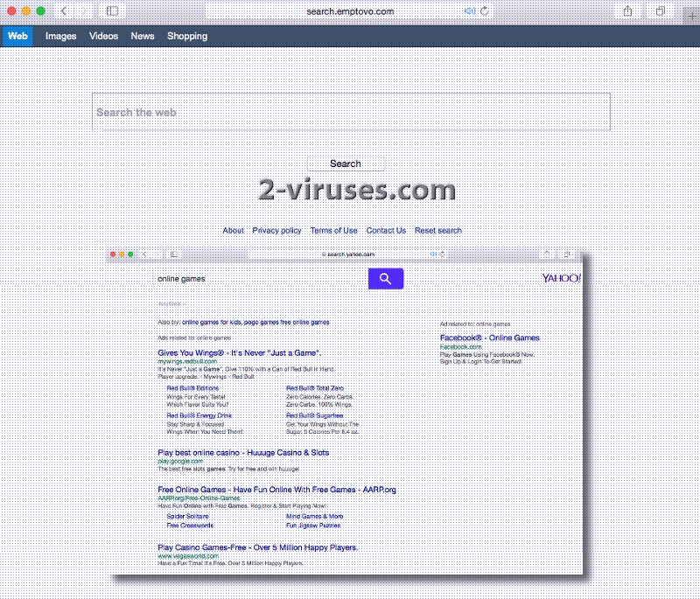Screen dimensions: 700x599
Task: Click the Search button
Action: point(346,164)
